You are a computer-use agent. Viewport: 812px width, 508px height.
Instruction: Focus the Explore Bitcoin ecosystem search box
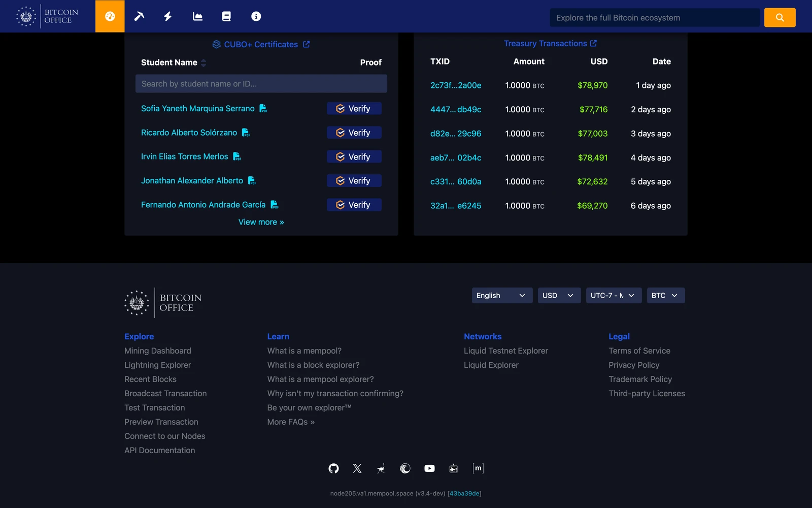point(655,17)
